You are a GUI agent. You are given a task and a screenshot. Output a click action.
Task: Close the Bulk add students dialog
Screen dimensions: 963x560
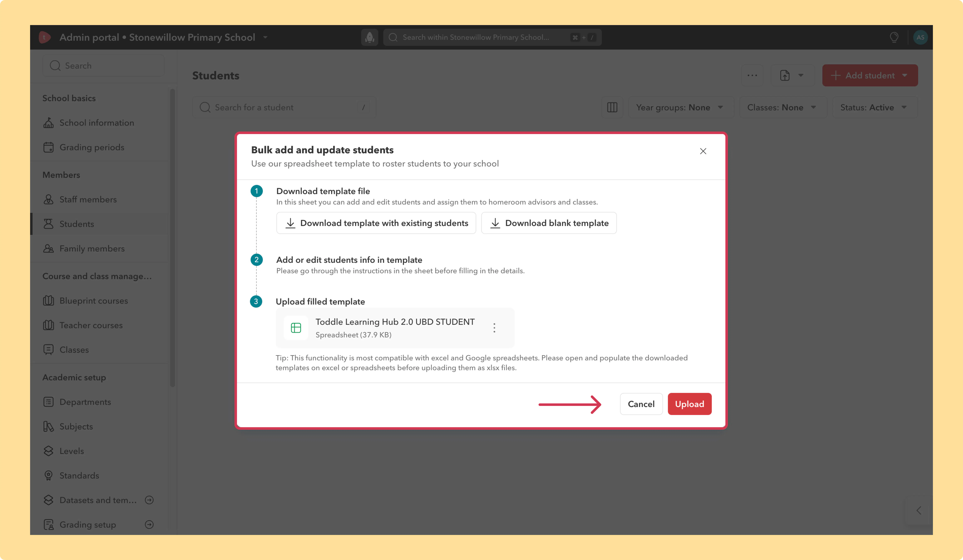[703, 151]
